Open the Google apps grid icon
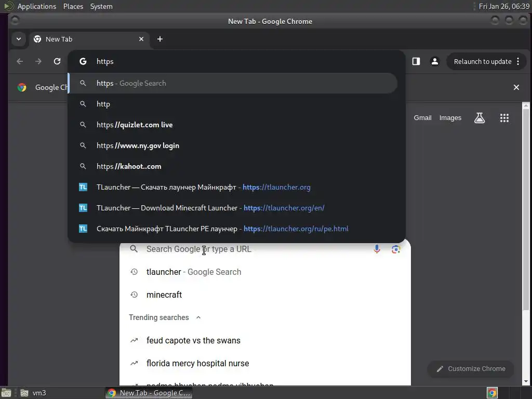 tap(504, 118)
